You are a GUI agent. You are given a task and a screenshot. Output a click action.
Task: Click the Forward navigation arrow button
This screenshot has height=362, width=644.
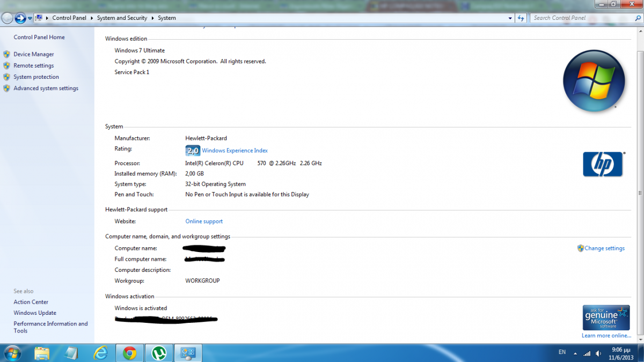(20, 18)
